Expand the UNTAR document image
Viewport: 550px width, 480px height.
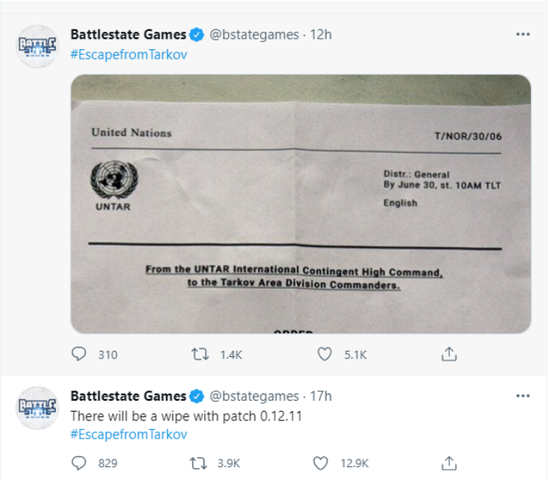click(301, 204)
